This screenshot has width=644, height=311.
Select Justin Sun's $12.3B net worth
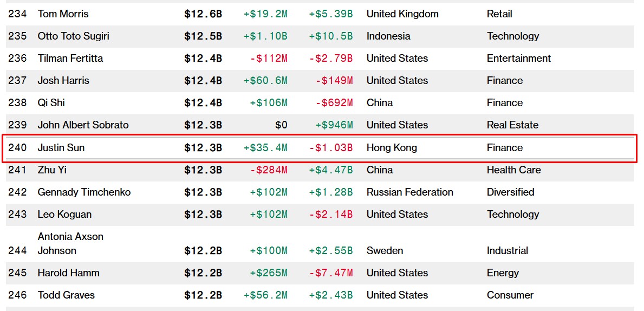[203, 147]
